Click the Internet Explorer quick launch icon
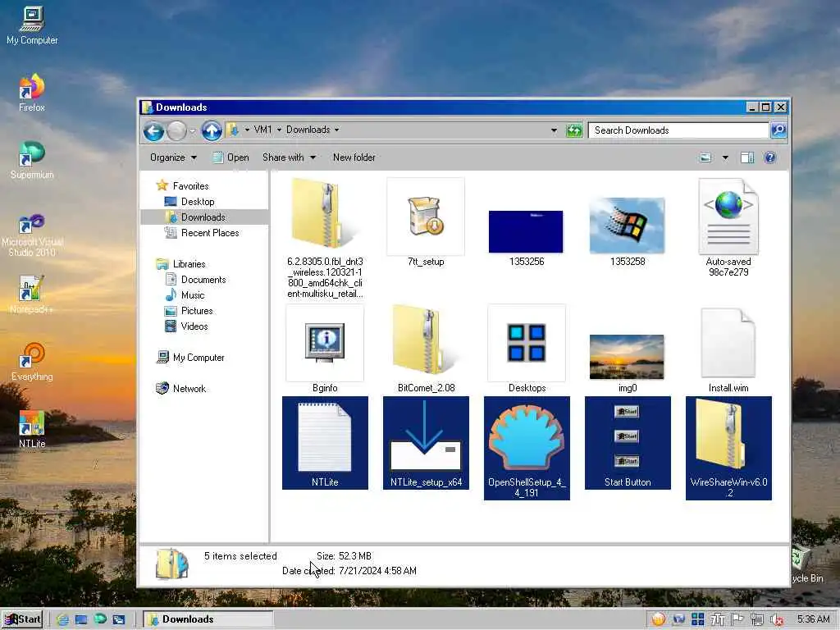The width and height of the screenshot is (840, 630). [x=62, y=619]
